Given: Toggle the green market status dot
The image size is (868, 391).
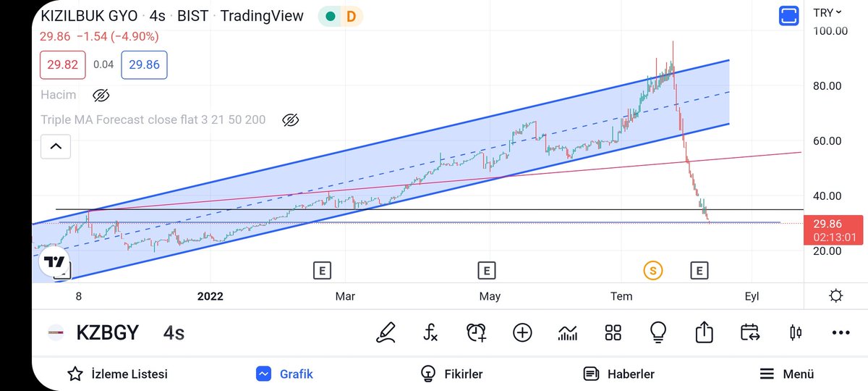Looking at the screenshot, I should pyautogui.click(x=330, y=16).
